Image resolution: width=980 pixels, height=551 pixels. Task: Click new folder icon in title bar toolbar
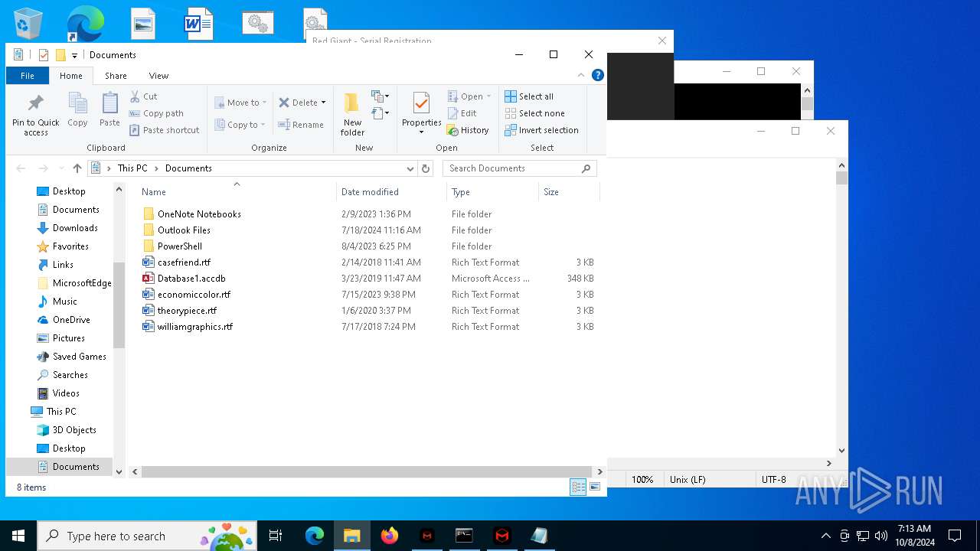tap(60, 55)
